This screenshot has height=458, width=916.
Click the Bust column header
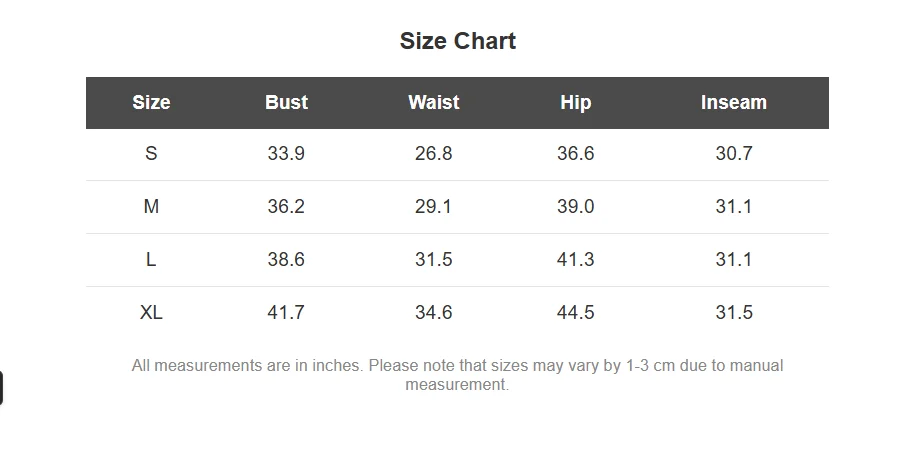pos(286,102)
